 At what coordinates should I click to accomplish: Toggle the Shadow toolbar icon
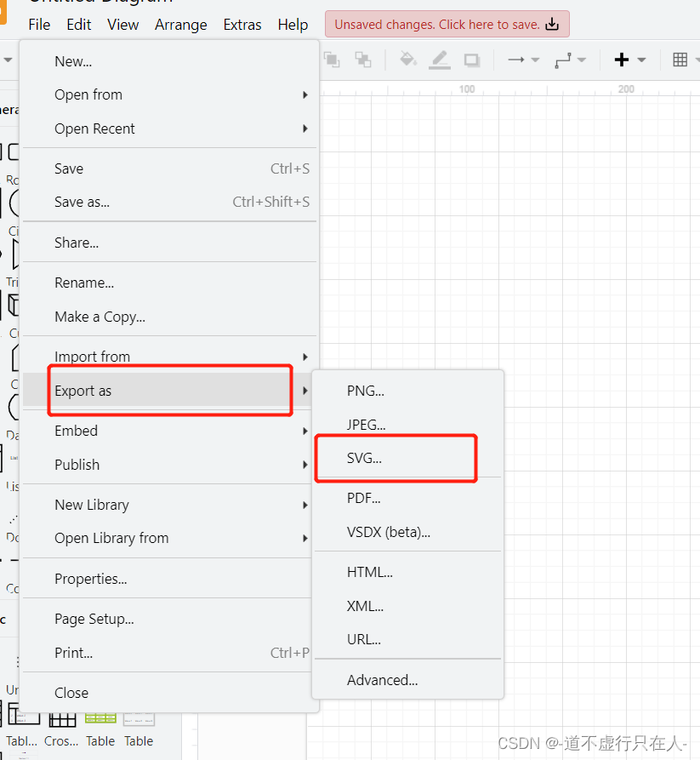472,60
